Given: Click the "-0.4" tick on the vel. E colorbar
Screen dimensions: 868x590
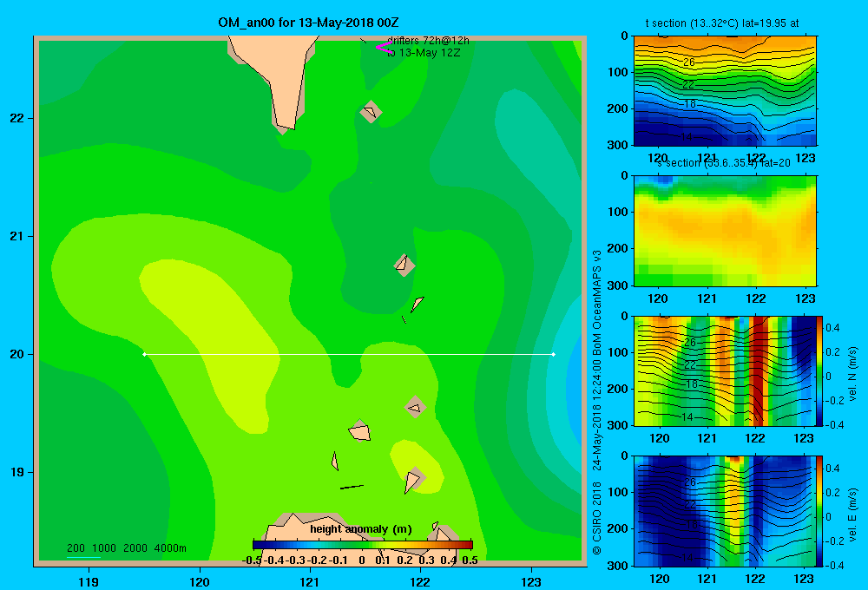Looking at the screenshot, I should click(835, 565).
